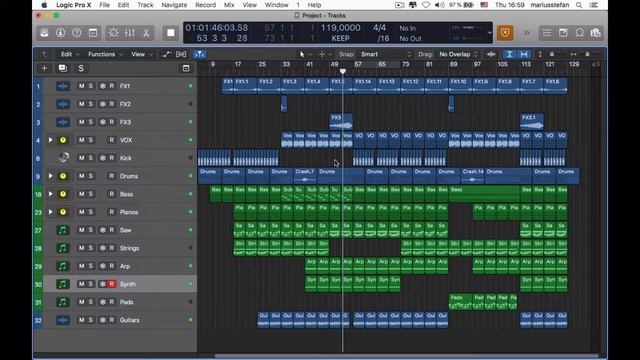640x360 pixels.
Task: Record-enable the FX3 track
Action: (111, 122)
